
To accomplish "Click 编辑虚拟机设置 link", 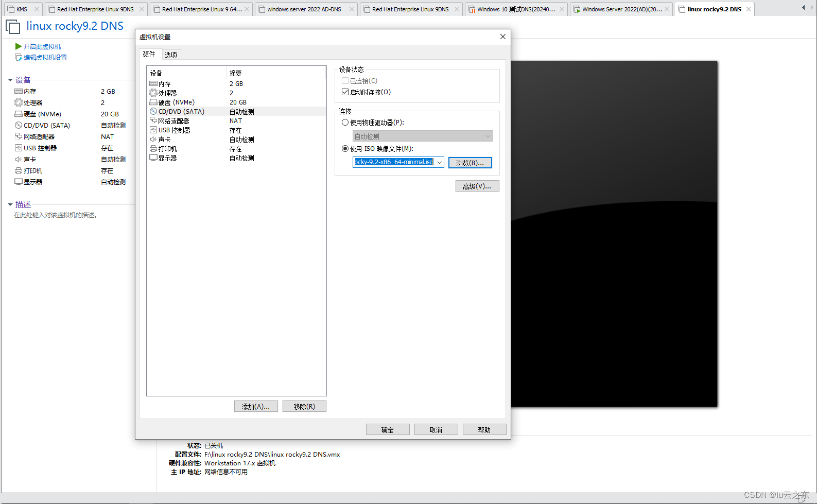I will (45, 57).
